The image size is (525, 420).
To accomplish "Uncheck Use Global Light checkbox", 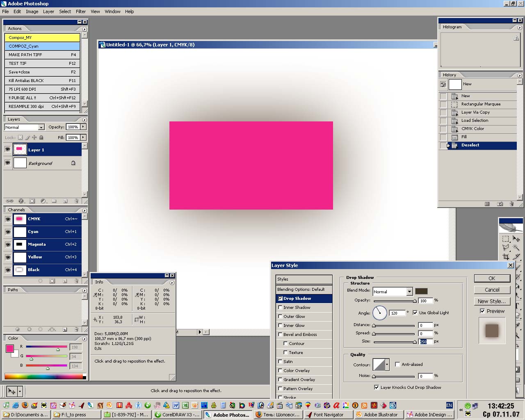I will [415, 313].
